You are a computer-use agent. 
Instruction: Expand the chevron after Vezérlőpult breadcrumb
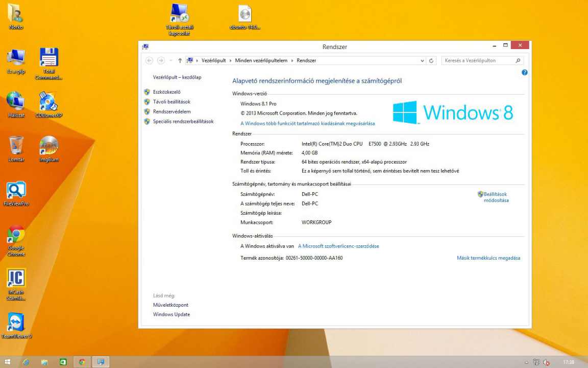click(230, 60)
